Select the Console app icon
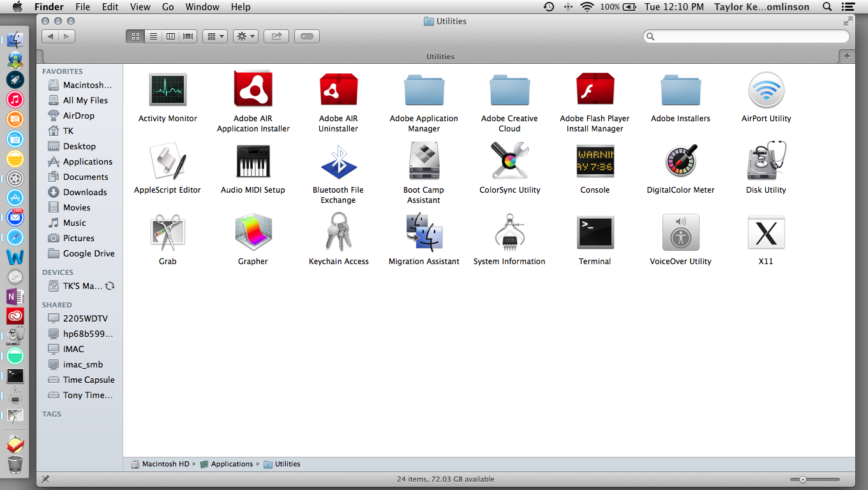Image resolution: width=868 pixels, height=490 pixels. 595,161
